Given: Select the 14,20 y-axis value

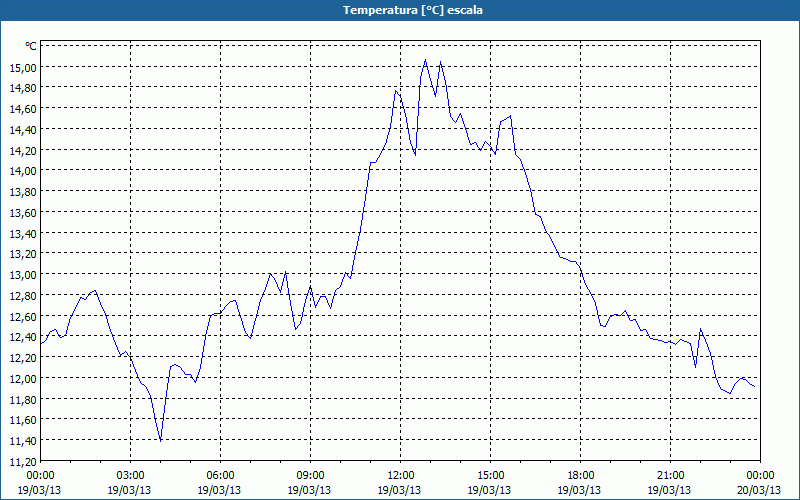Looking at the screenshot, I should (x=23, y=150).
